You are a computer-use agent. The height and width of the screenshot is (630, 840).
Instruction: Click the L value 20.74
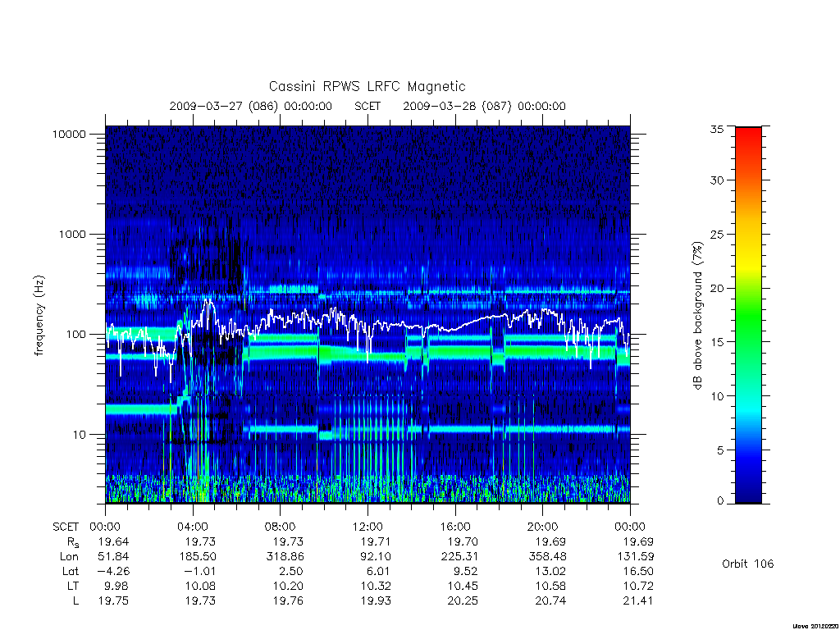tap(550, 601)
